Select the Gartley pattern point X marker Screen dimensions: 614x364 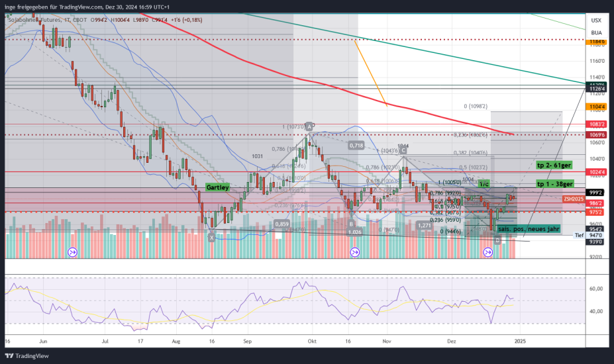[x=212, y=237]
